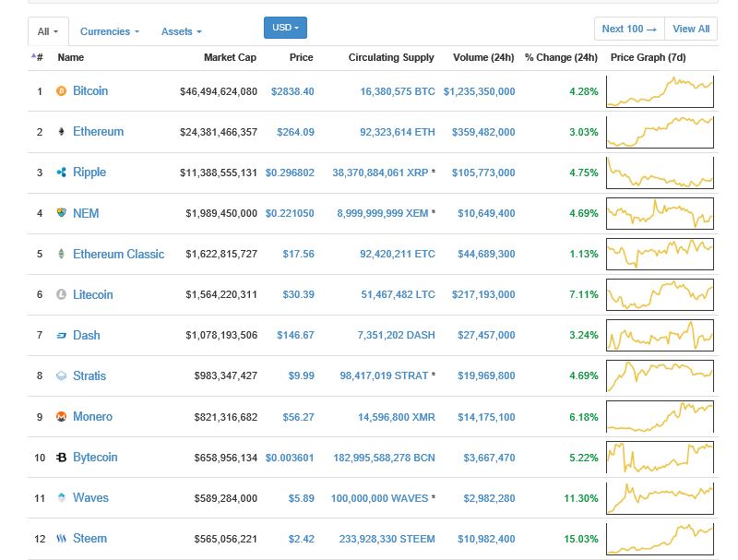Select the All tab

48,31
